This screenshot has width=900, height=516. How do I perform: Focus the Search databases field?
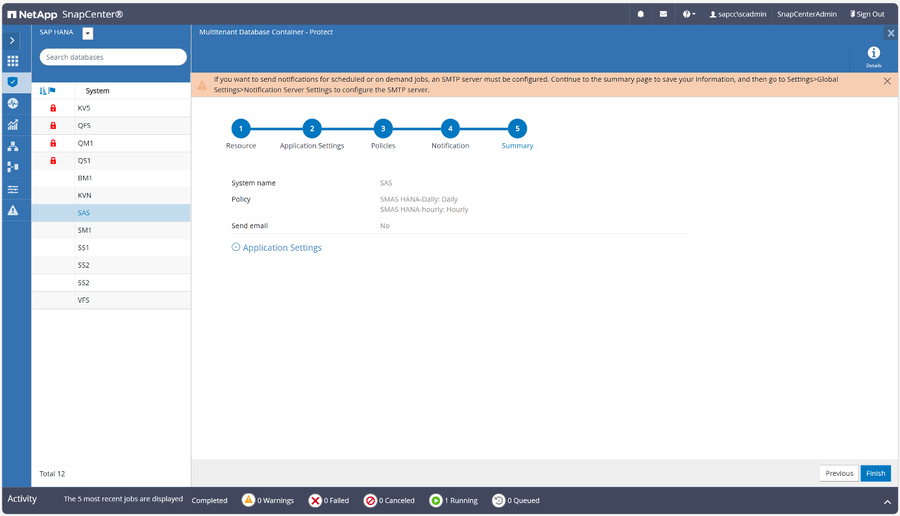[x=113, y=57]
